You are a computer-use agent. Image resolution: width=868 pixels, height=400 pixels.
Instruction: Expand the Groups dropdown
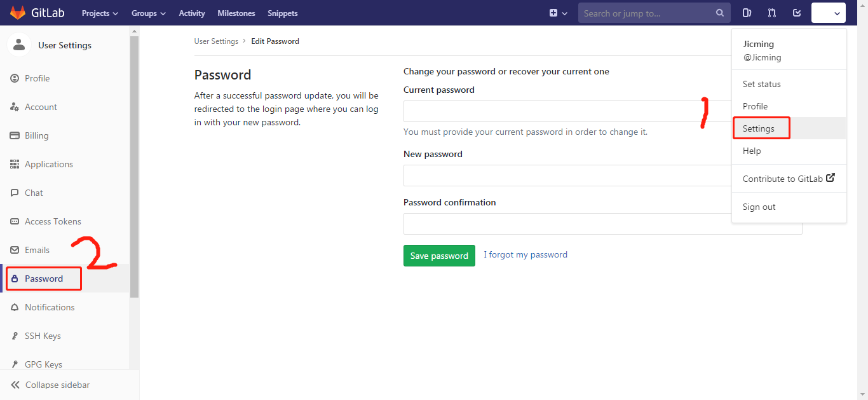(147, 13)
